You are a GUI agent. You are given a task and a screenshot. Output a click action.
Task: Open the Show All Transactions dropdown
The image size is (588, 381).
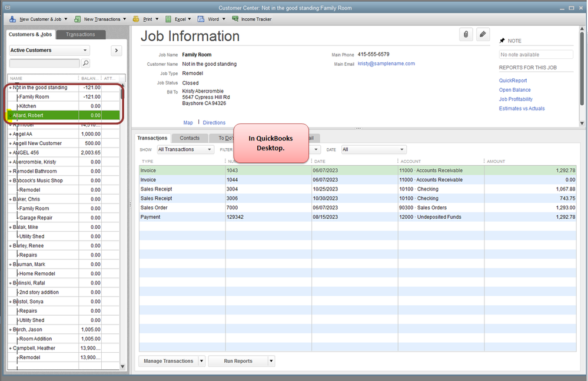185,149
